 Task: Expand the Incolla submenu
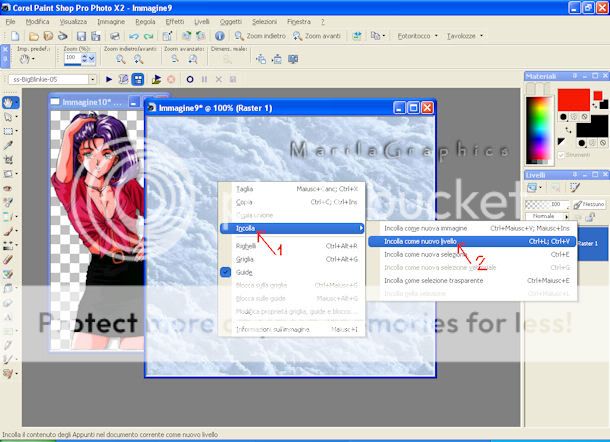tap(292, 228)
